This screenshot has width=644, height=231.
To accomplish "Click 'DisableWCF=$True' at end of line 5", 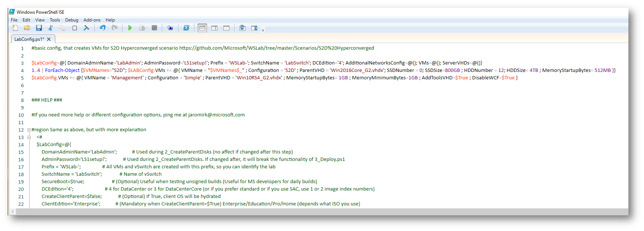I will click(x=493, y=78).
